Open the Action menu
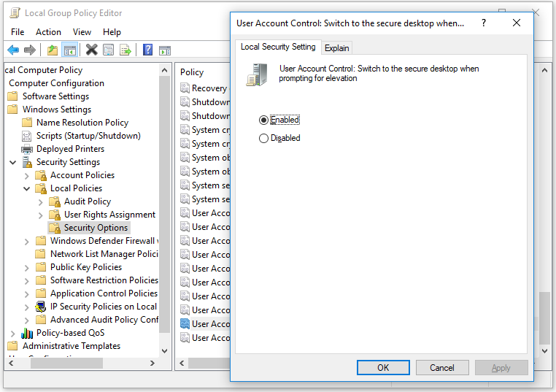556x392 pixels. [x=48, y=32]
